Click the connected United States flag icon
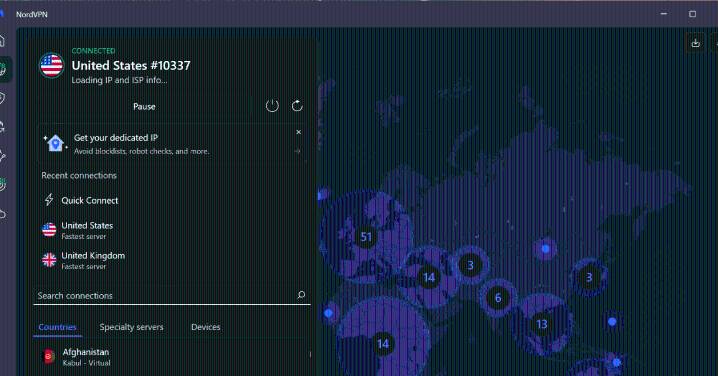Screen dimensions: 718x376 click(51, 65)
